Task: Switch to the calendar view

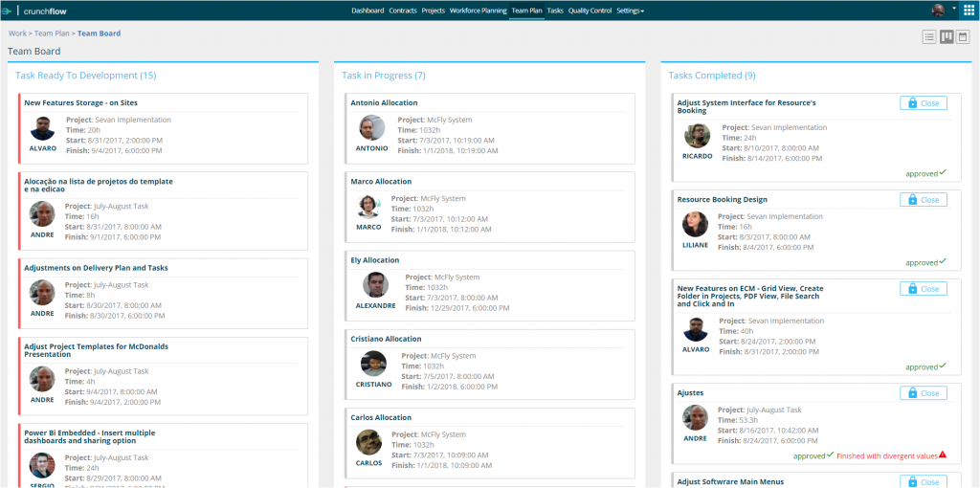Action: 963,37
